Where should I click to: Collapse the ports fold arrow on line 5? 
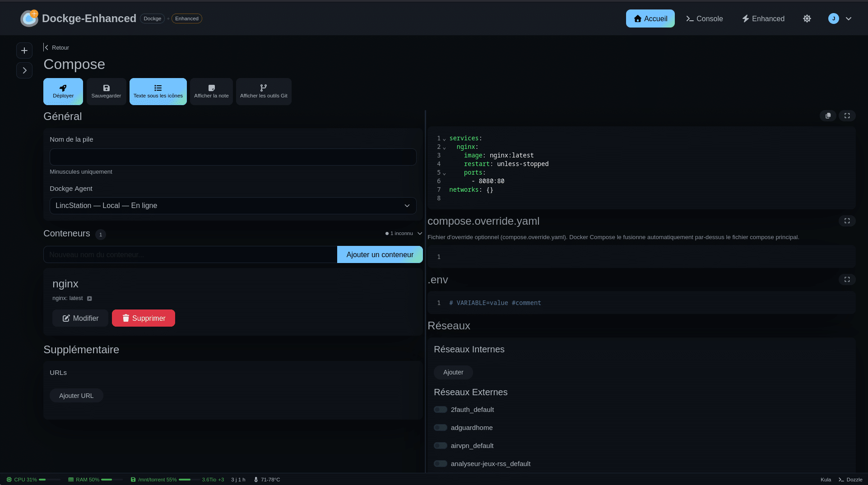[444, 173]
